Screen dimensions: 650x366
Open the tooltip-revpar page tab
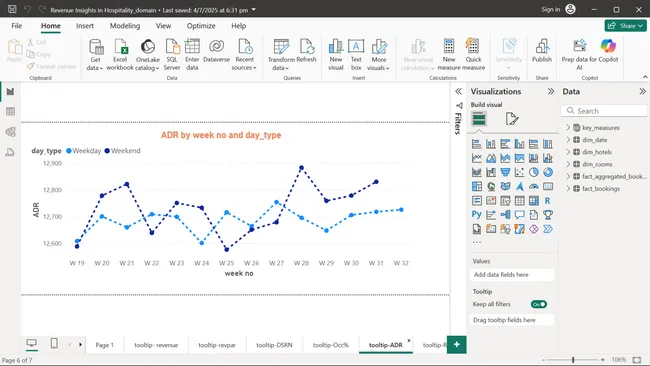[x=217, y=345]
